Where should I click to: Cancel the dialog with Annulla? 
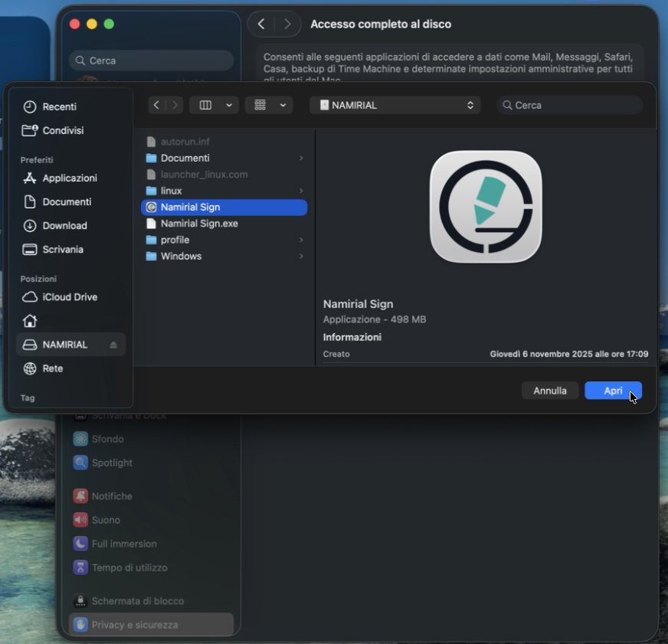click(550, 391)
